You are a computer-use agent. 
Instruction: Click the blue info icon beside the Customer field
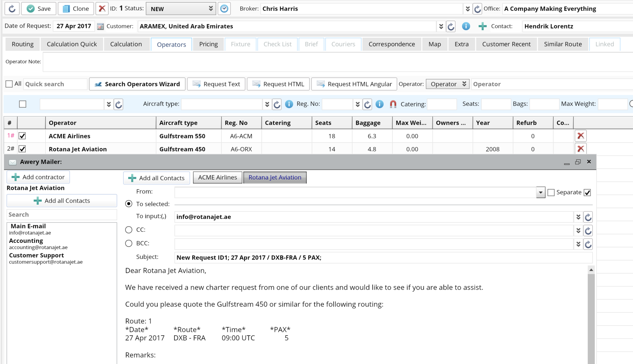click(x=466, y=26)
